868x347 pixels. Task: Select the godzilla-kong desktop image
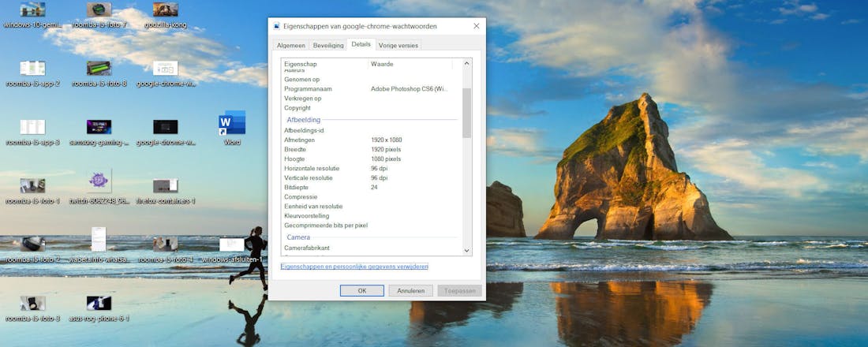166,16
